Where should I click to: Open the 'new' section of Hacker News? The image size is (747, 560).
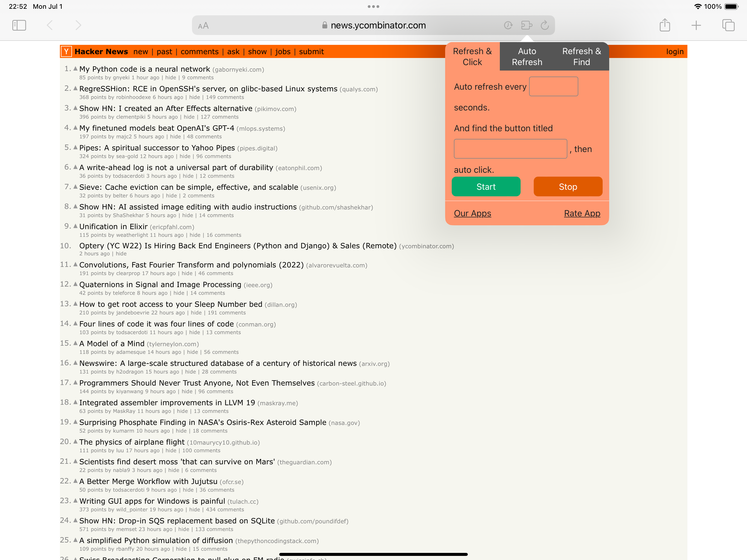(x=141, y=52)
